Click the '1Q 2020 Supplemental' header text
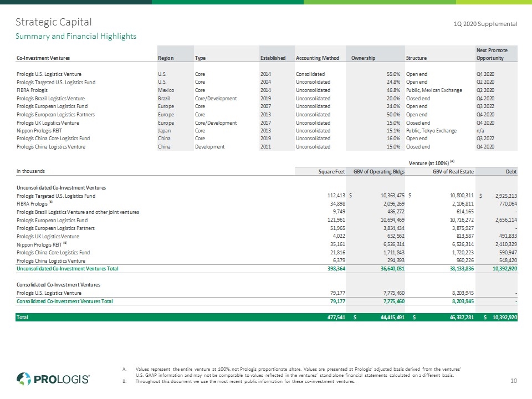 pyautogui.click(x=485, y=24)
